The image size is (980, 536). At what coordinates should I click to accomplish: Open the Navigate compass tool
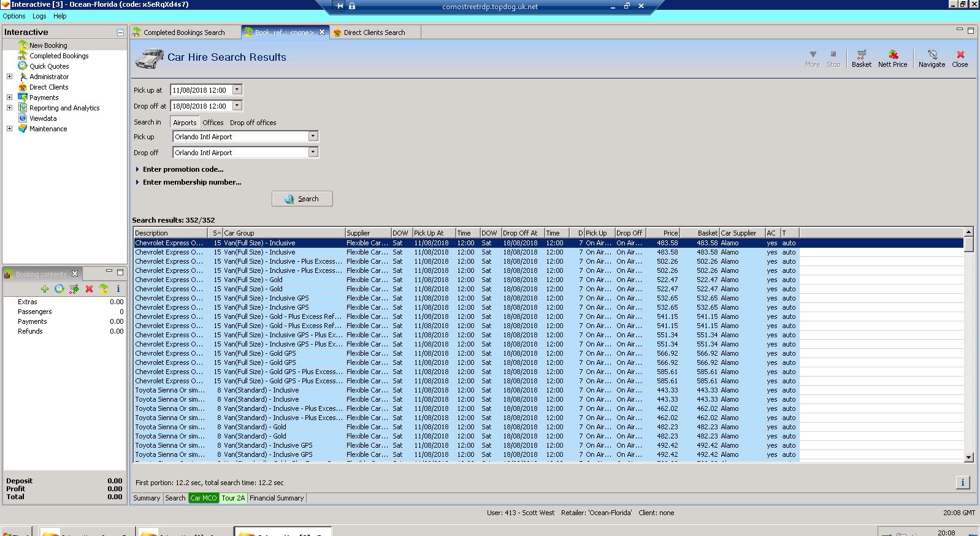point(932,55)
